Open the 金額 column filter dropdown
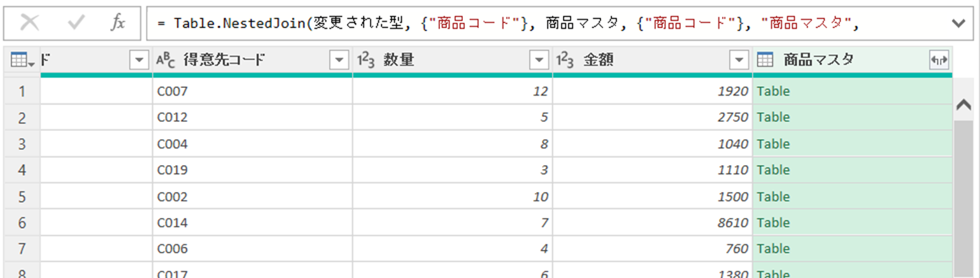Viewport: 980px width, 278px height. coord(739,61)
